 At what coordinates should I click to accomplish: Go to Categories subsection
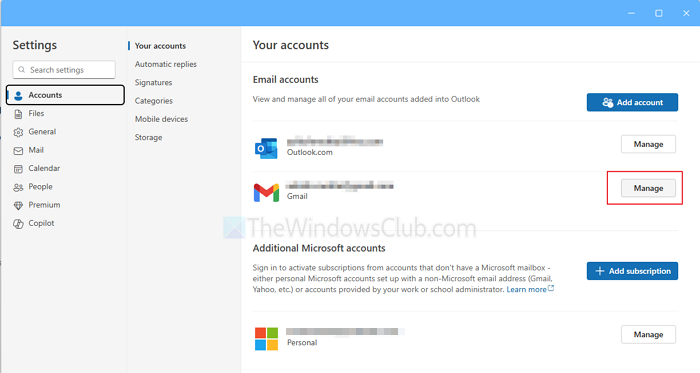click(154, 101)
